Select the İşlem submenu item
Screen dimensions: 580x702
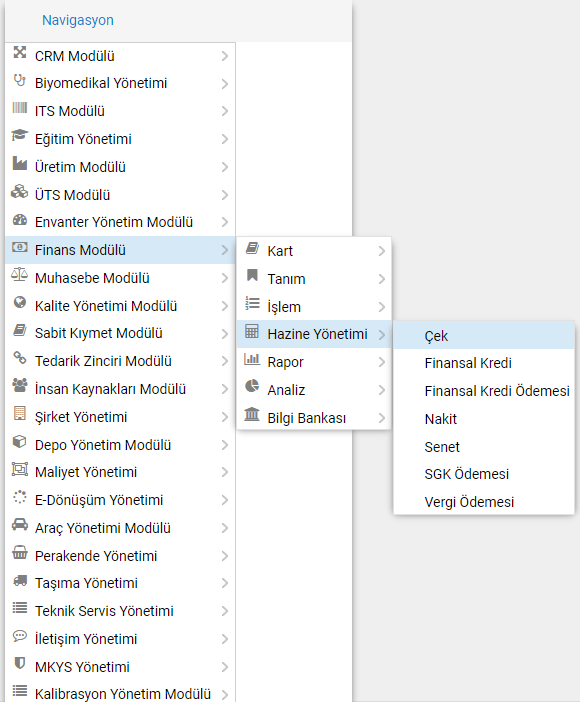pos(314,307)
